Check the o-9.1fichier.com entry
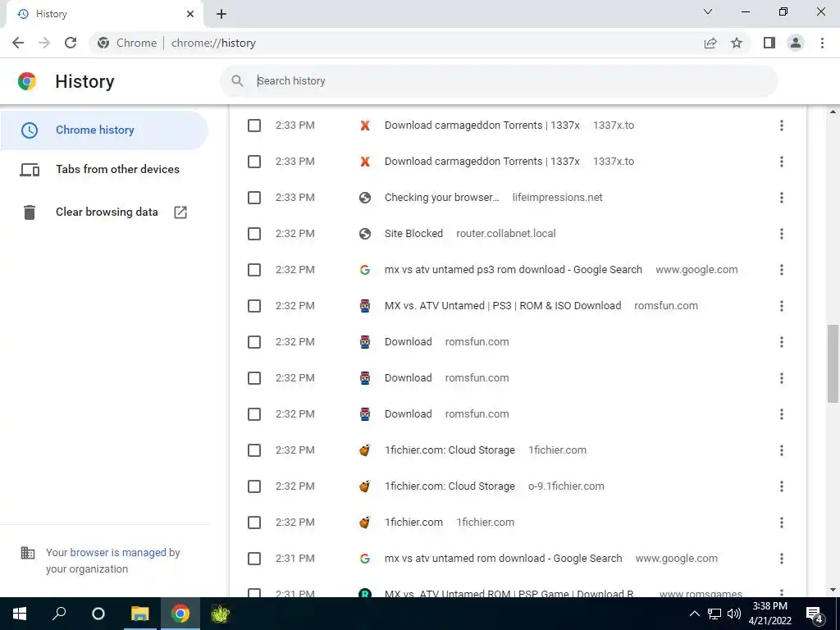The image size is (840, 630). coord(254,486)
